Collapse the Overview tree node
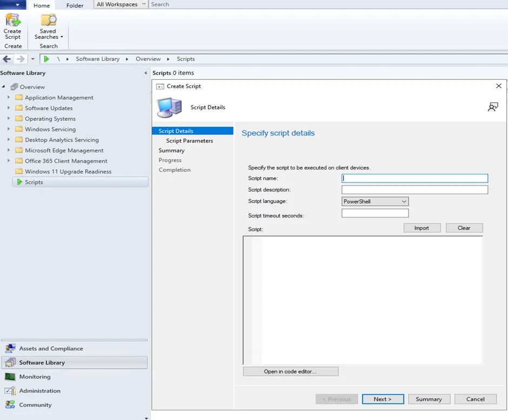This screenshot has height=420, width=508. [x=4, y=86]
